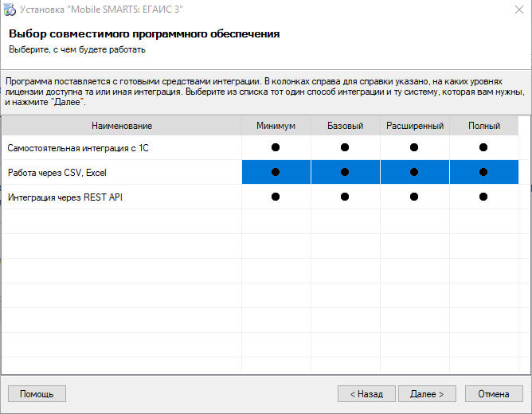Click Полный dot in CSV, Excel row

tap(483, 172)
